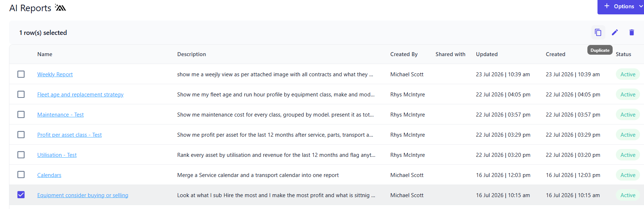644x209 pixels.
Task: Sort by the Name column header
Action: pyautogui.click(x=45, y=54)
